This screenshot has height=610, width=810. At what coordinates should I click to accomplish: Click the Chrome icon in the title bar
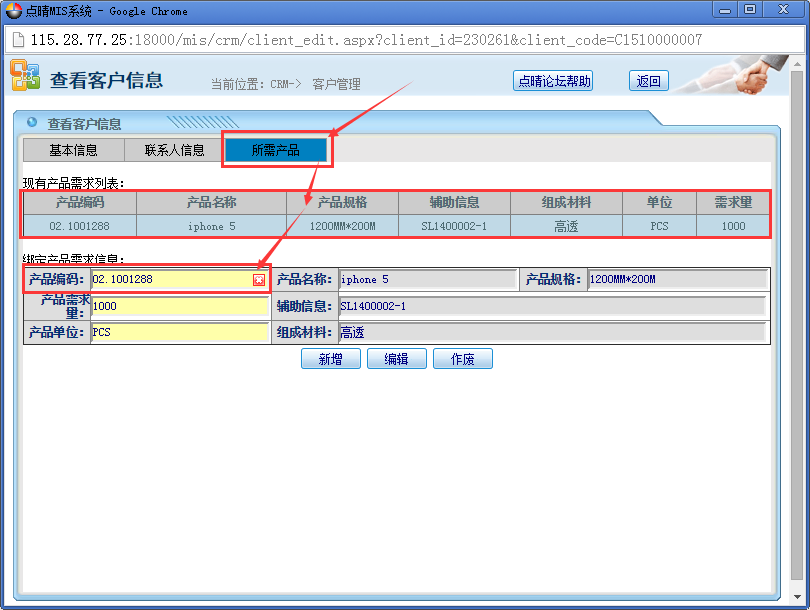tap(13, 11)
